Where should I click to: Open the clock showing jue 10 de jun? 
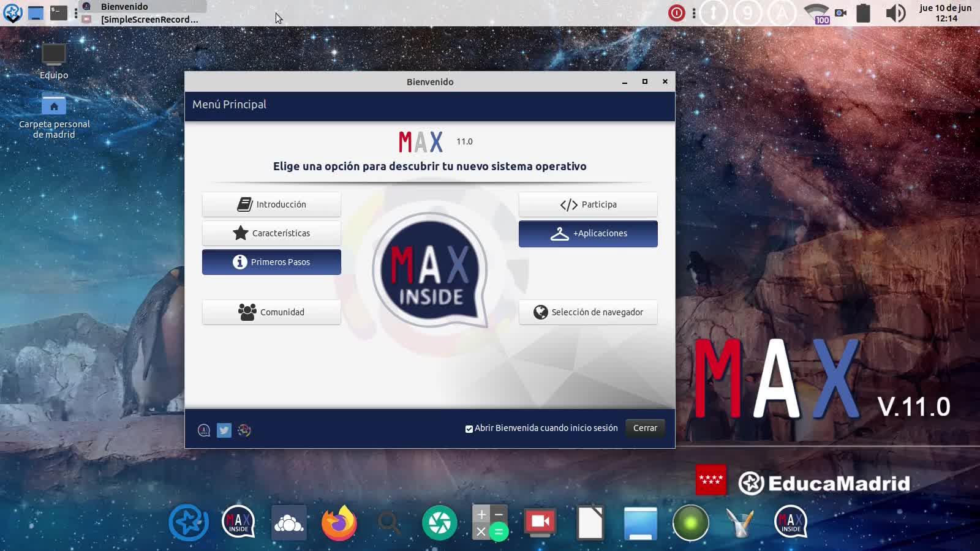pyautogui.click(x=946, y=13)
